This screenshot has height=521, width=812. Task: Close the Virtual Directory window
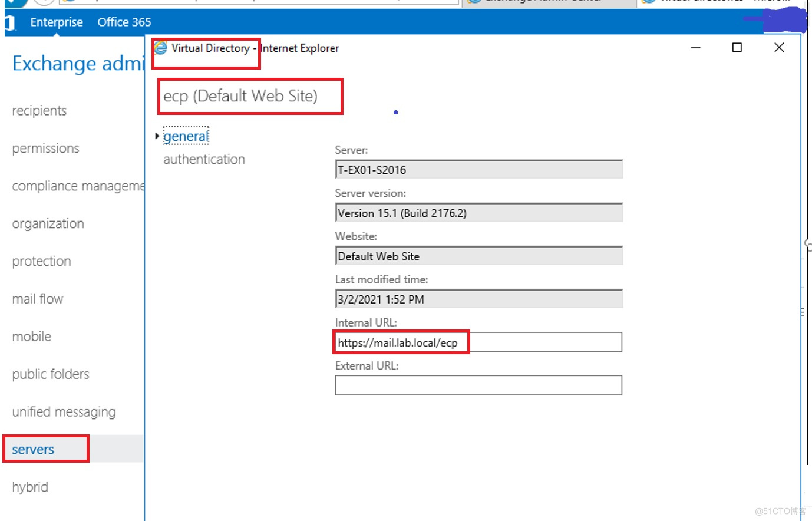[779, 48]
